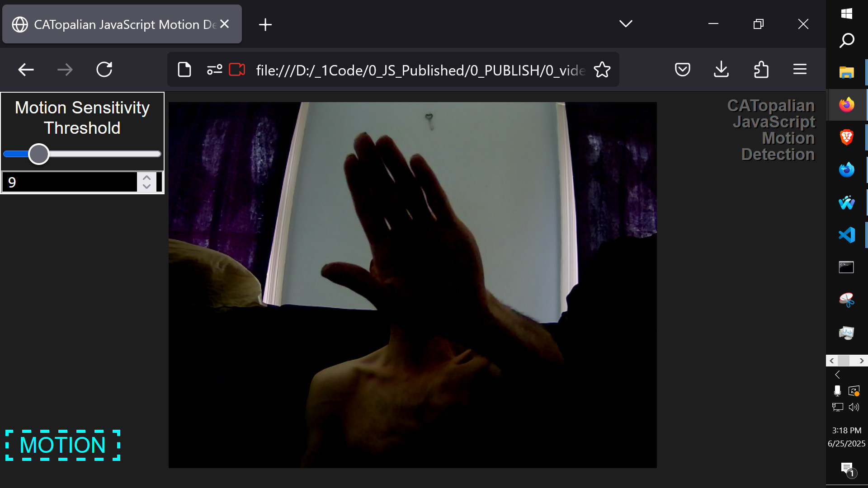Click the Motion Sensitivity Threshold slider handle

(39, 154)
